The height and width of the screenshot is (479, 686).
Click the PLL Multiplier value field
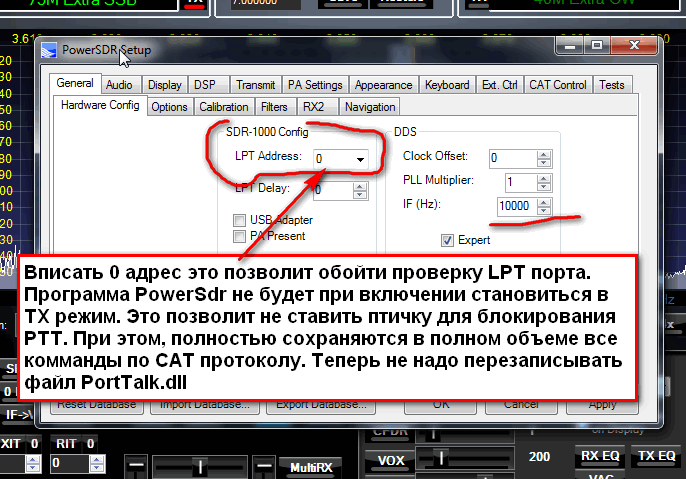pyautogui.click(x=521, y=182)
